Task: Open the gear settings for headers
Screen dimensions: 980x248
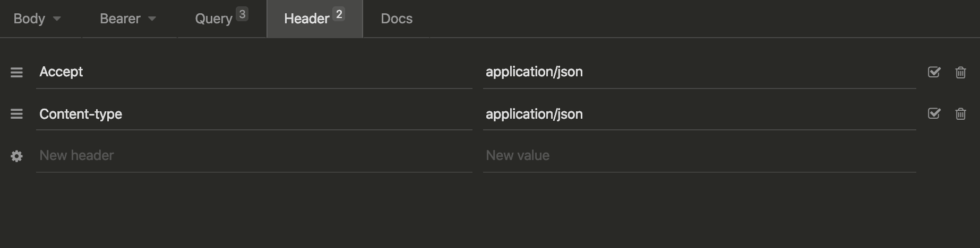Action: (16, 156)
